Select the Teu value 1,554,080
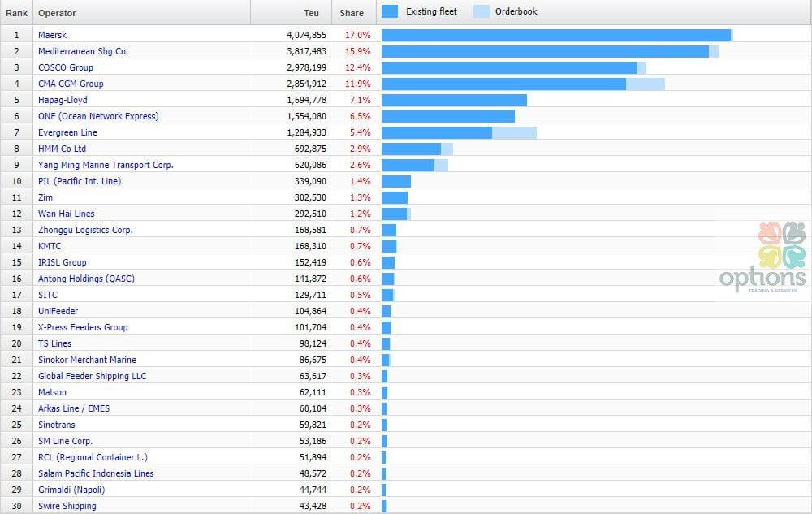The height and width of the screenshot is (514, 812). [x=307, y=116]
